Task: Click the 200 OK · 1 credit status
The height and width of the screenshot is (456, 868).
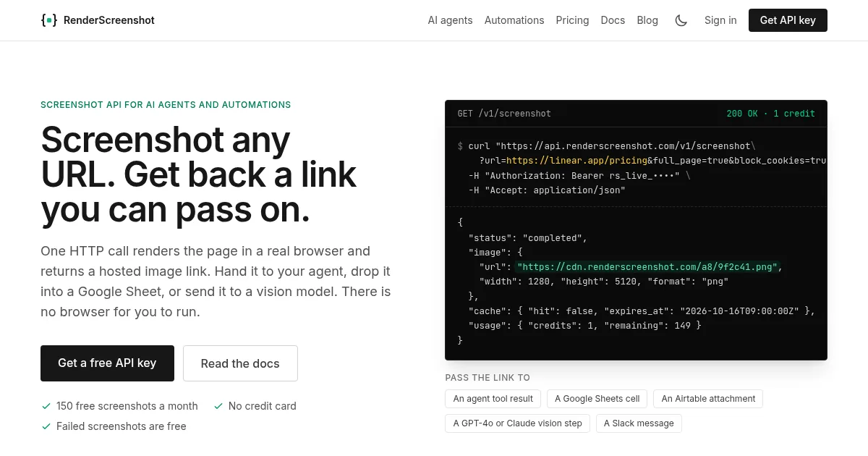Action: point(770,114)
